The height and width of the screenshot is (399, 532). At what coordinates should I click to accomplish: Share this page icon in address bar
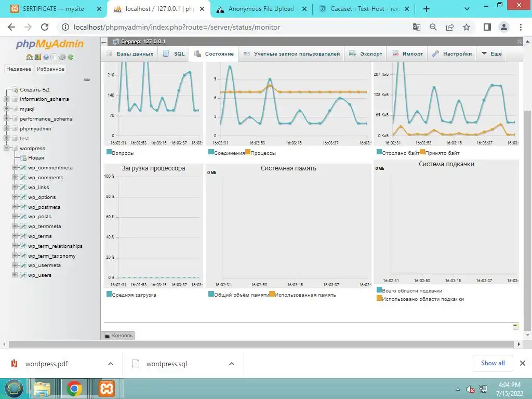coord(450,27)
